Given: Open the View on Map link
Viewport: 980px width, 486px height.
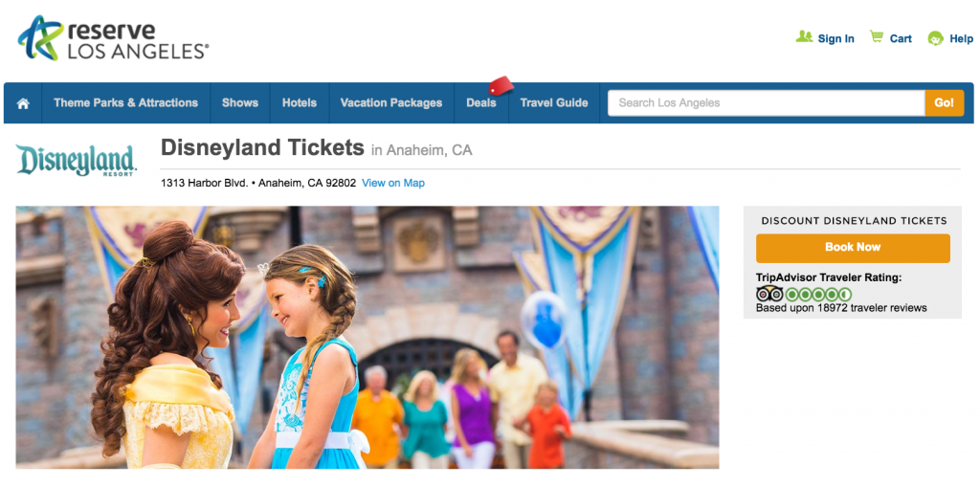Looking at the screenshot, I should pos(393,183).
